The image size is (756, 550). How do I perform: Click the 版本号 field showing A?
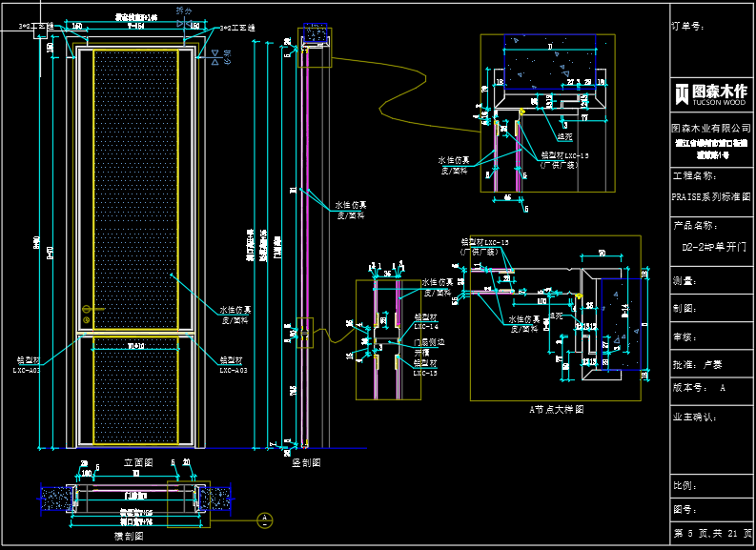click(x=698, y=389)
